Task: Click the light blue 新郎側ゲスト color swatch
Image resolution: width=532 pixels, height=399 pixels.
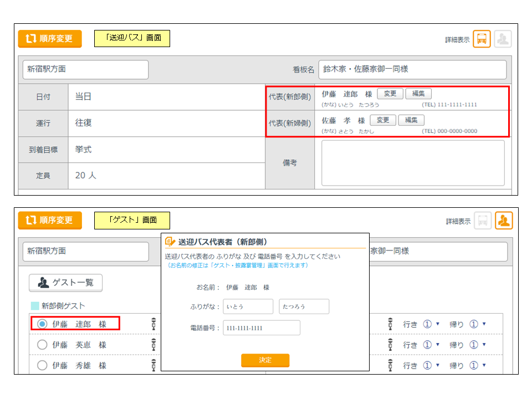Action: pos(35,306)
